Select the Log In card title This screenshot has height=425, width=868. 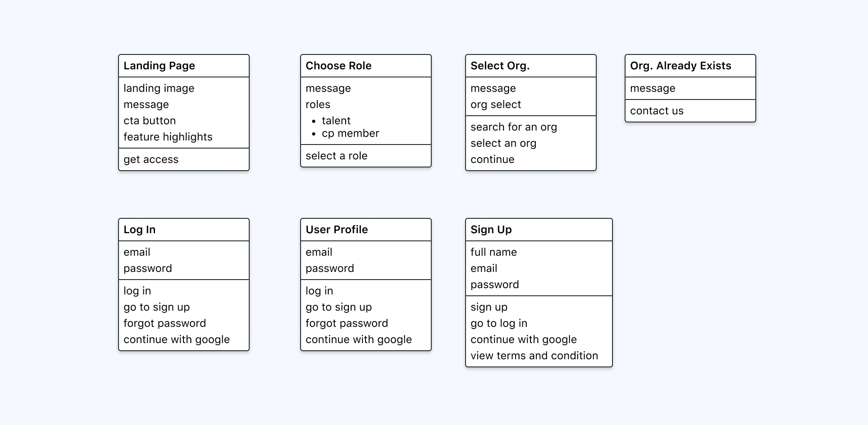click(x=139, y=230)
